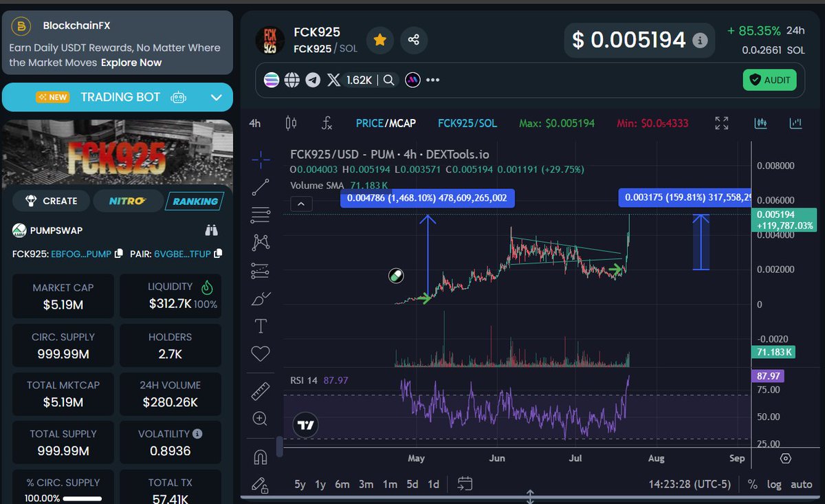
Task: Toggle magnet mode for drawings
Action: 261,457
